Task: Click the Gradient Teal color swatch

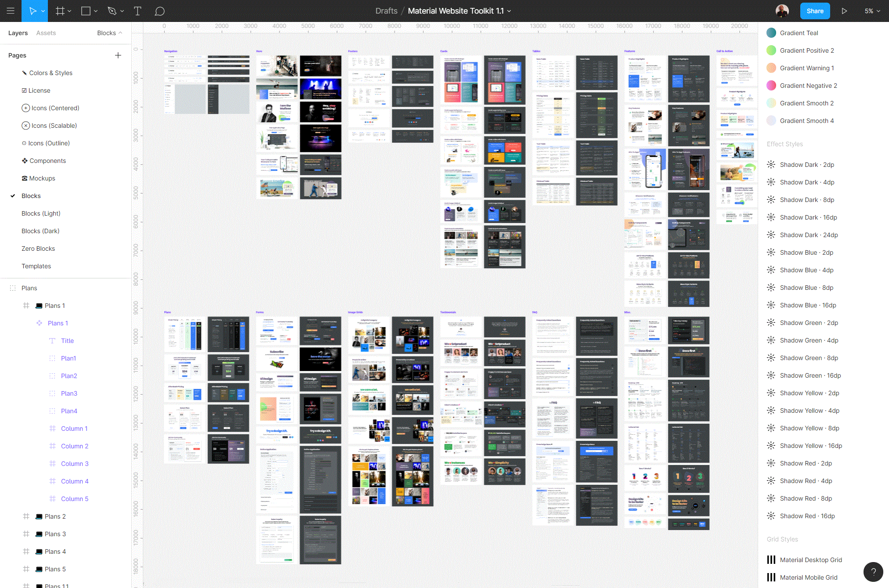Action: [771, 32]
